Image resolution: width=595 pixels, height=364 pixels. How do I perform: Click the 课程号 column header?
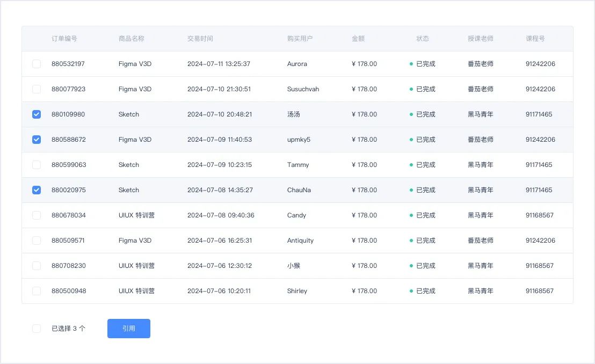(x=535, y=38)
